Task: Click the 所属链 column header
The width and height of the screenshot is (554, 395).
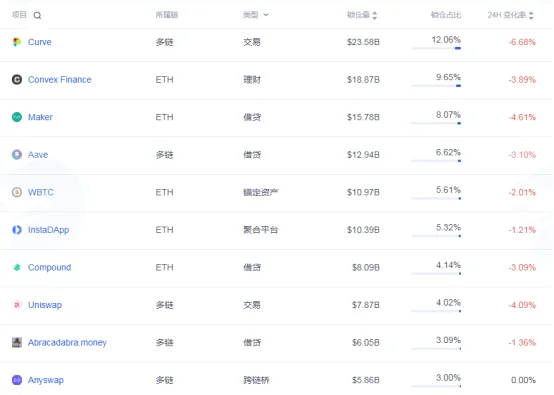Action: [x=167, y=15]
